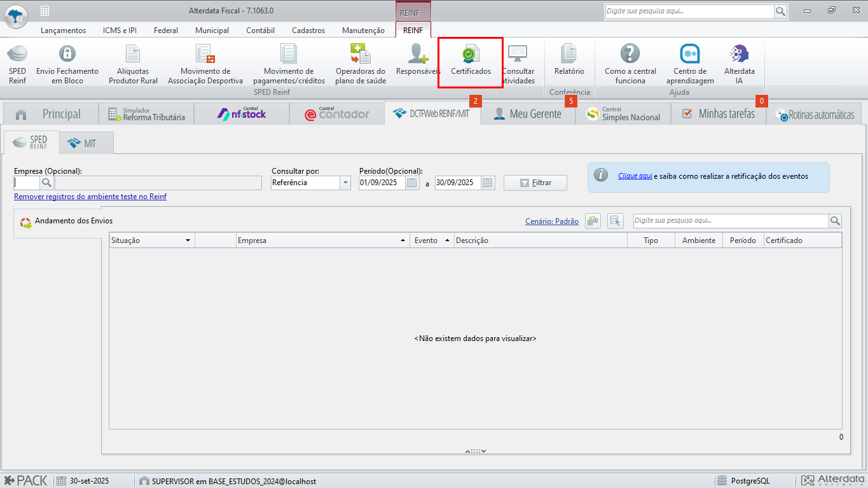Click the grid Digite sua pesquisa field
868x488 pixels.
[x=731, y=221]
